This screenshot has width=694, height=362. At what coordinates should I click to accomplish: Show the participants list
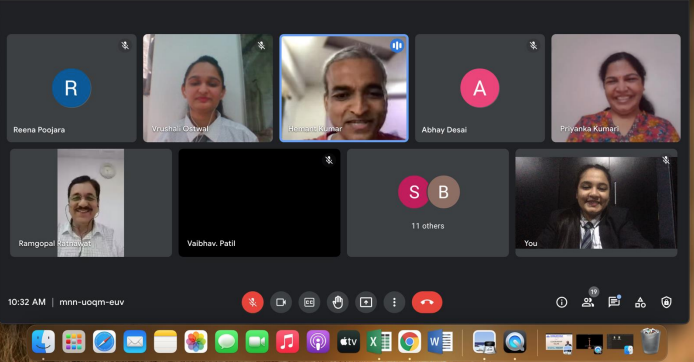point(588,302)
